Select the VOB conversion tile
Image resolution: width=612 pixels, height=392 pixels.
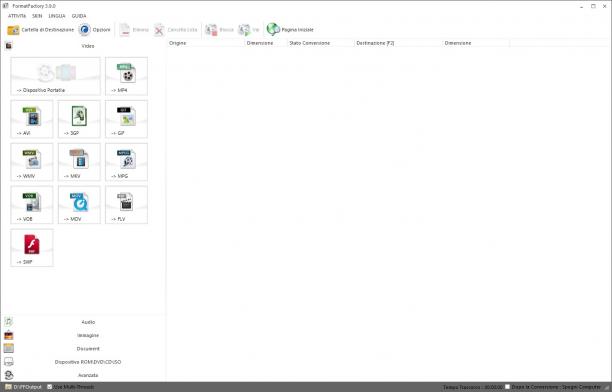point(32,205)
